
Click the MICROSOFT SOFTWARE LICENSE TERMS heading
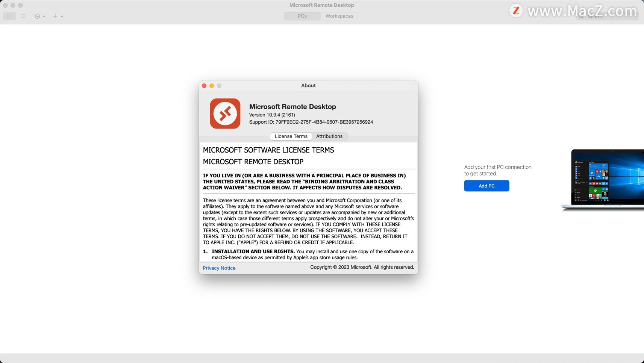pos(268,150)
